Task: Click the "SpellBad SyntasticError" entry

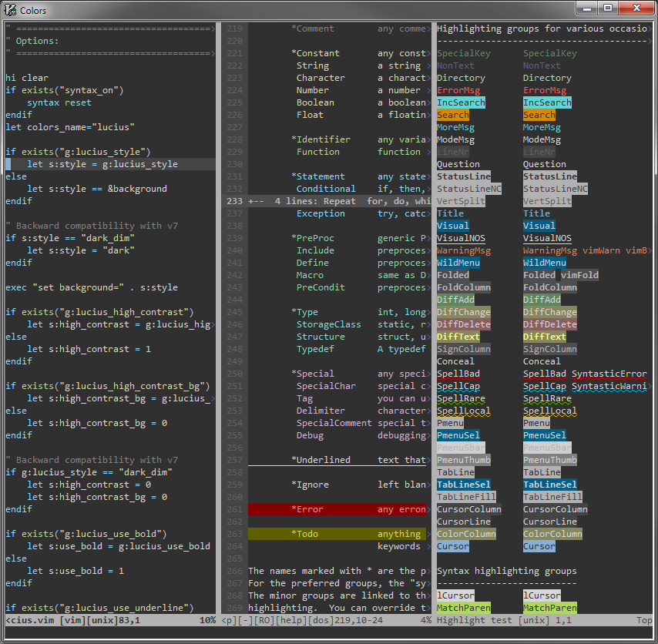Action: tap(585, 374)
